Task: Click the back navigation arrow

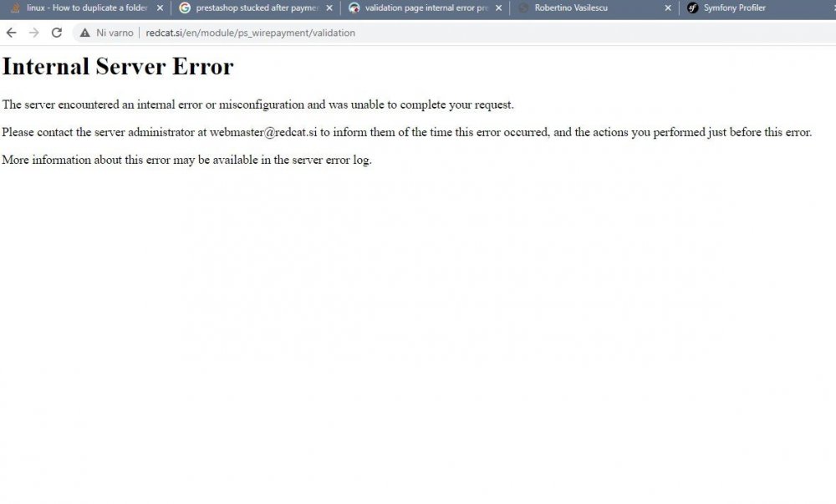Action: pyautogui.click(x=11, y=33)
